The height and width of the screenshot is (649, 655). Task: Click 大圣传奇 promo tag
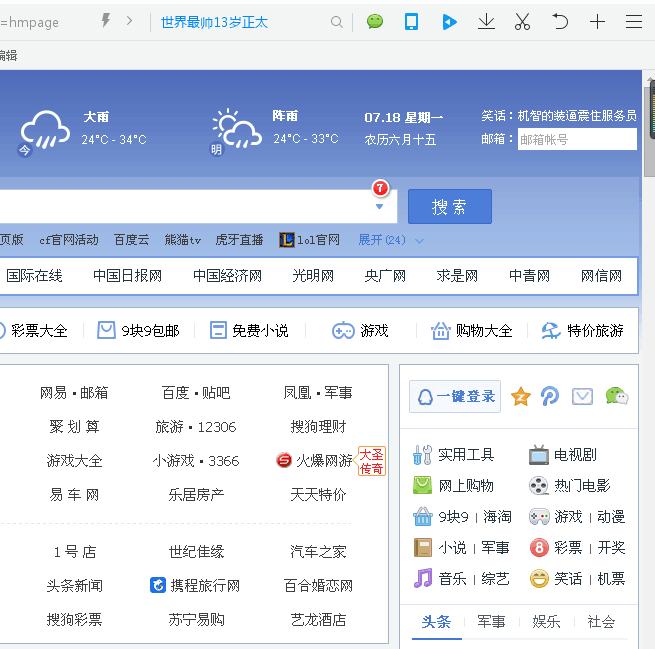tap(371, 461)
